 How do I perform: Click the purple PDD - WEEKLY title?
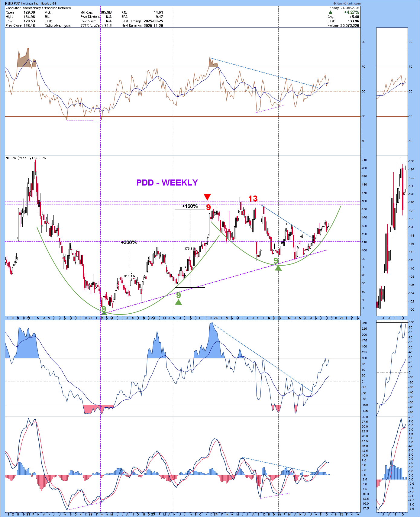point(167,183)
